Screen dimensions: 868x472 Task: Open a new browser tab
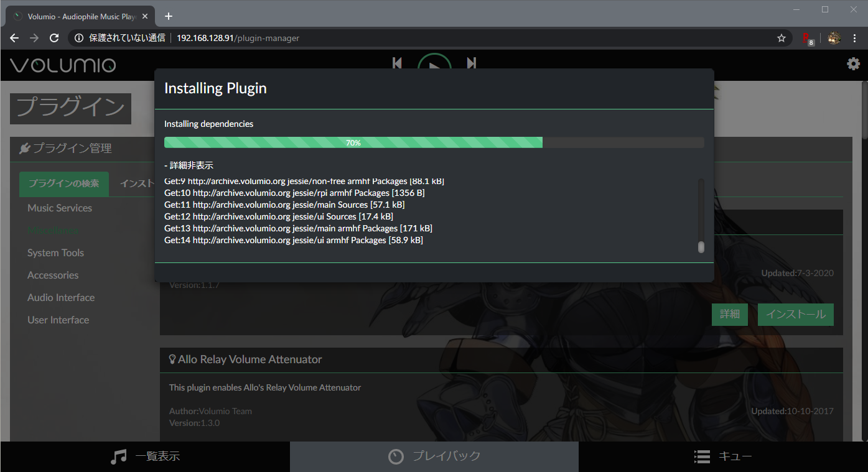click(168, 16)
